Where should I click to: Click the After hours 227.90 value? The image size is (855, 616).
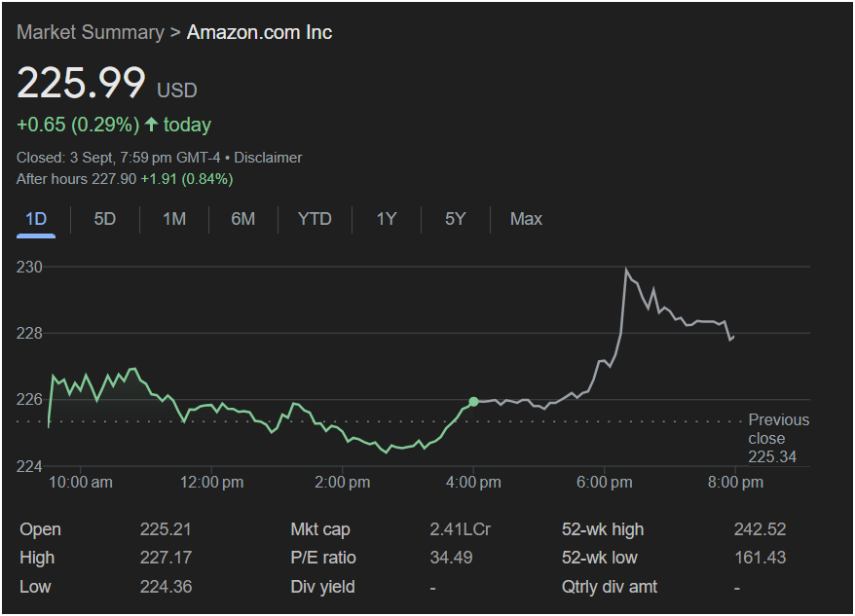[x=76, y=179]
